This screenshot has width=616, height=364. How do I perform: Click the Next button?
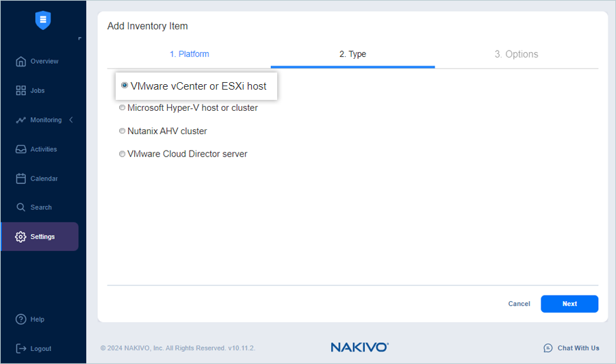tap(569, 304)
